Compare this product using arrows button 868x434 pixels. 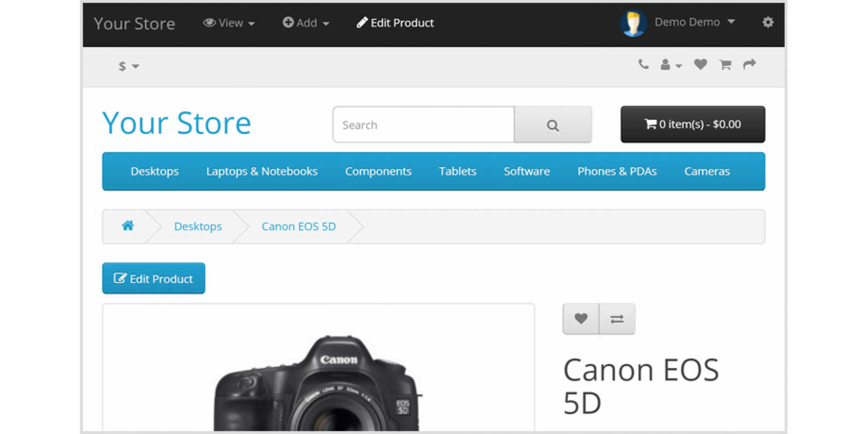[x=617, y=319]
